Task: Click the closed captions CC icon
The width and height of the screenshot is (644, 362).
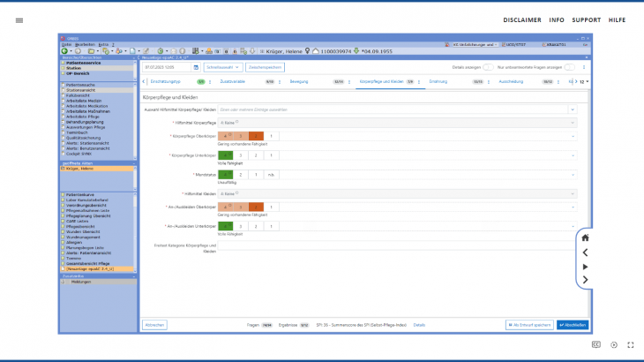Action: click(x=596, y=344)
